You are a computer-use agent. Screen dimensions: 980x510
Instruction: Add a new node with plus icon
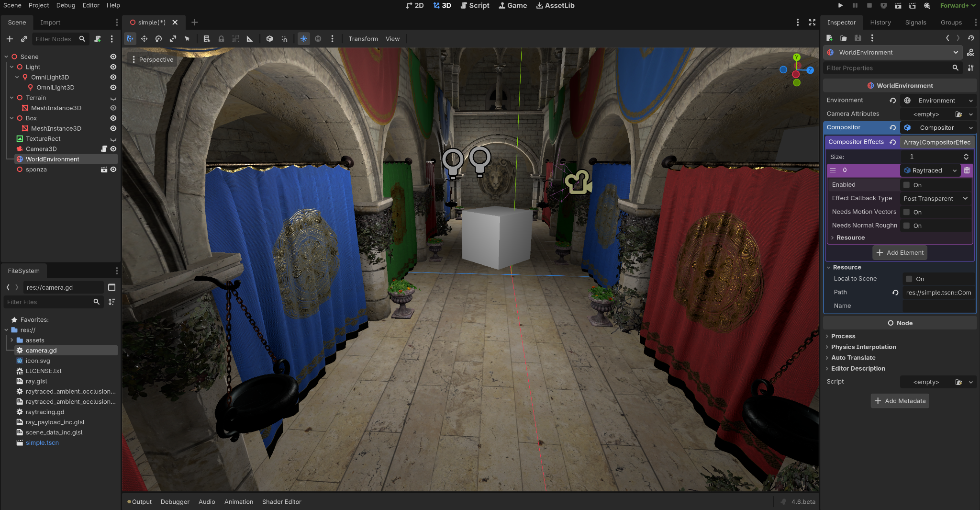click(10, 39)
